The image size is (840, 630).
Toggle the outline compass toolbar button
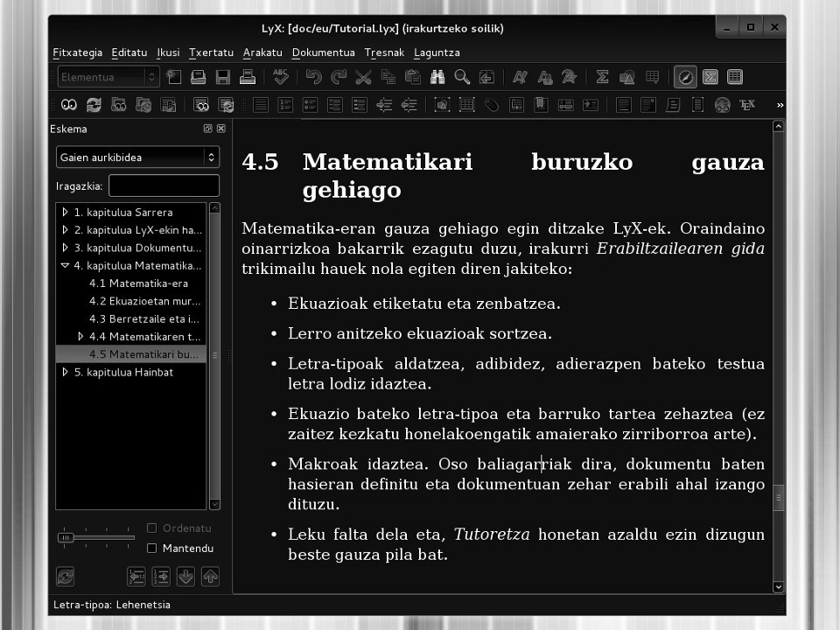coord(686,77)
